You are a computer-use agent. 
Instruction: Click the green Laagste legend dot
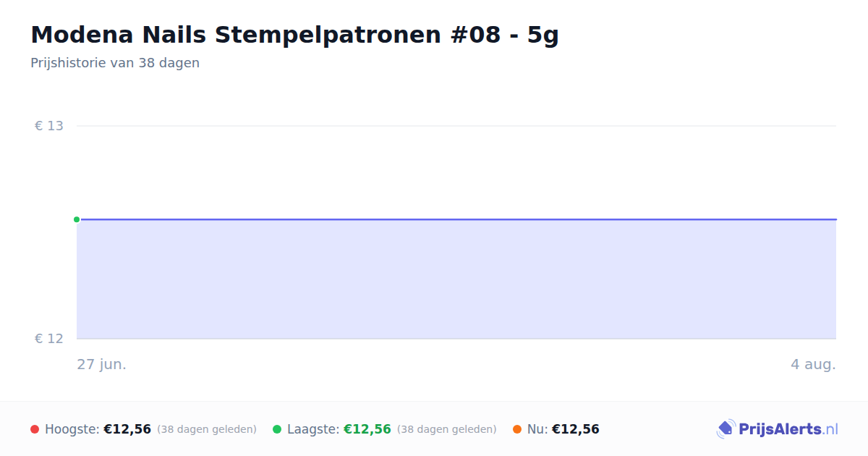[x=277, y=429]
